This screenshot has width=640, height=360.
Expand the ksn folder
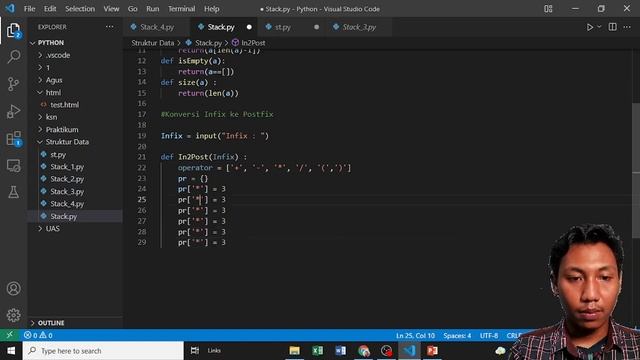click(x=51, y=117)
